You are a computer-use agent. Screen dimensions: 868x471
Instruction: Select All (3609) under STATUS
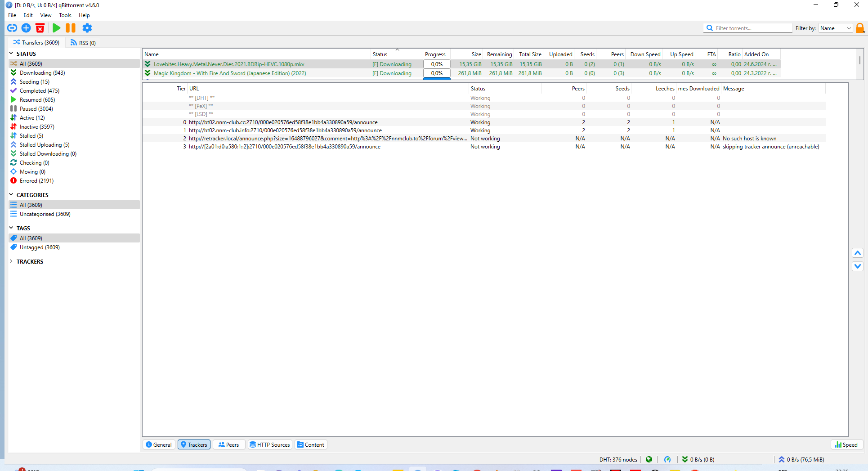(x=74, y=64)
